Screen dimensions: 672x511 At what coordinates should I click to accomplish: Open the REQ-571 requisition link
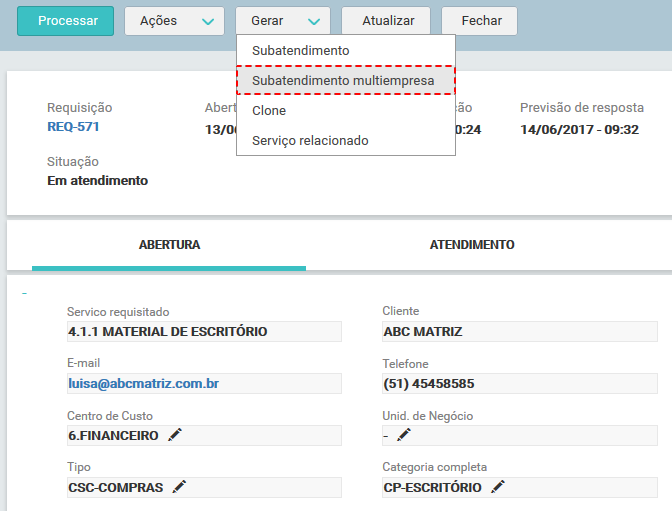click(x=73, y=127)
